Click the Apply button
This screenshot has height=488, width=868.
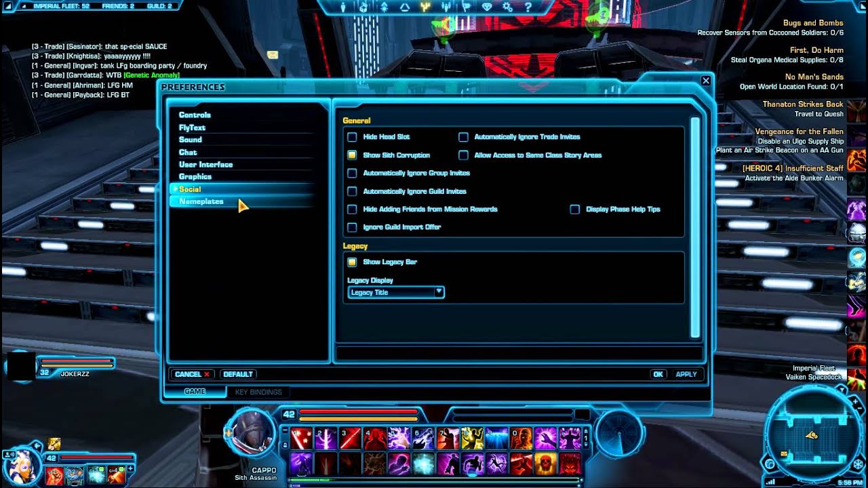pyautogui.click(x=686, y=374)
